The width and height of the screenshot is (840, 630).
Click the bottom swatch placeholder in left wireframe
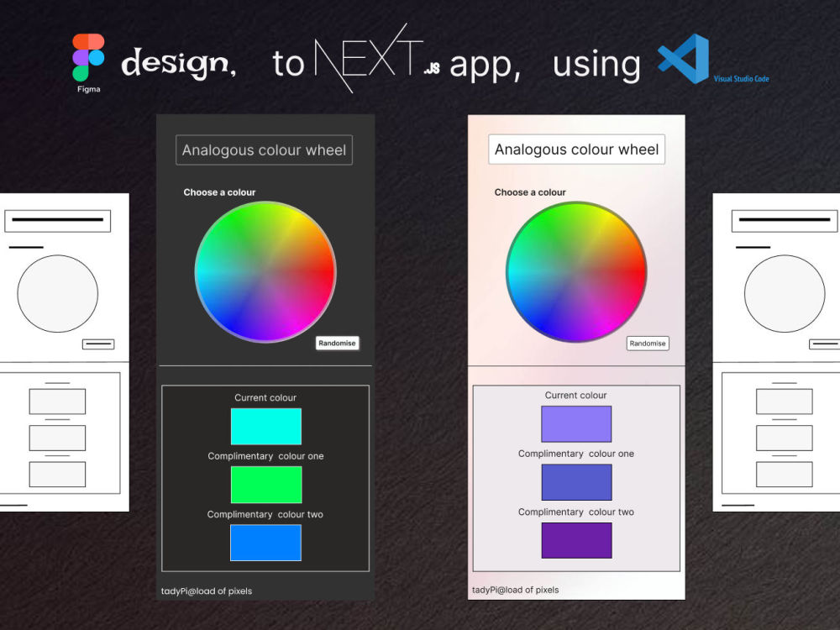click(57, 475)
